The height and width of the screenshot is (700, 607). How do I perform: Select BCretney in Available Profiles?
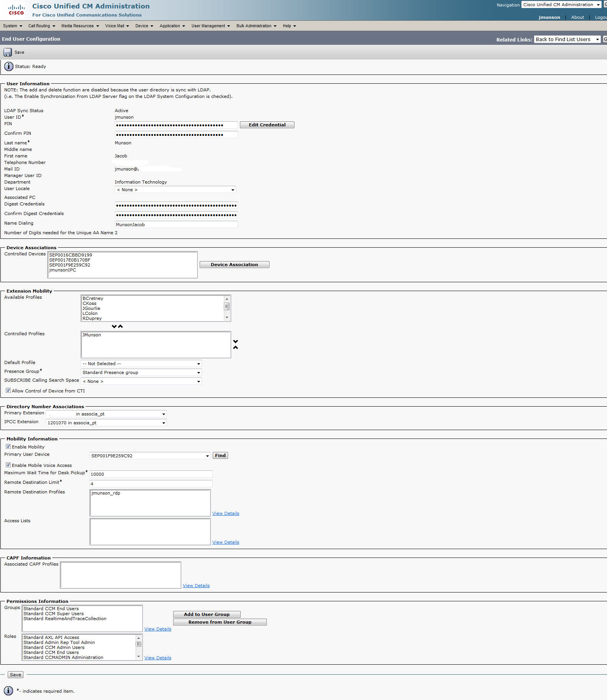[93, 298]
